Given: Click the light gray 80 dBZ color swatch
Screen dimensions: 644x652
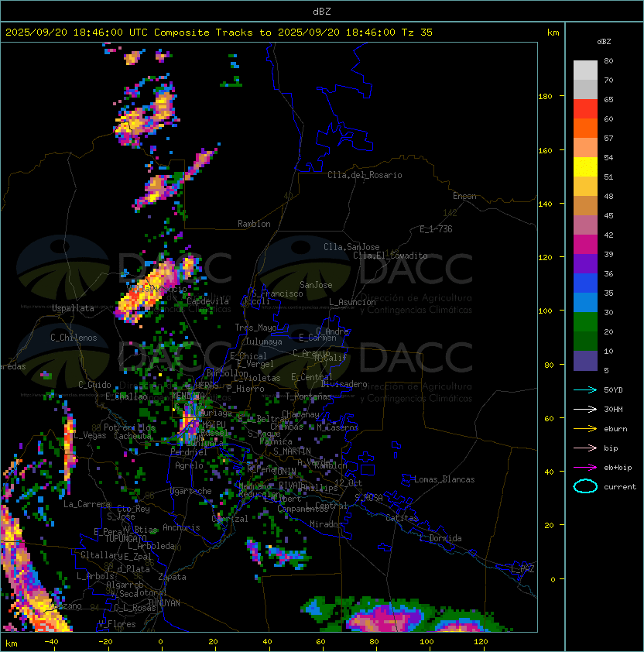Looking at the screenshot, I should click(x=585, y=70).
